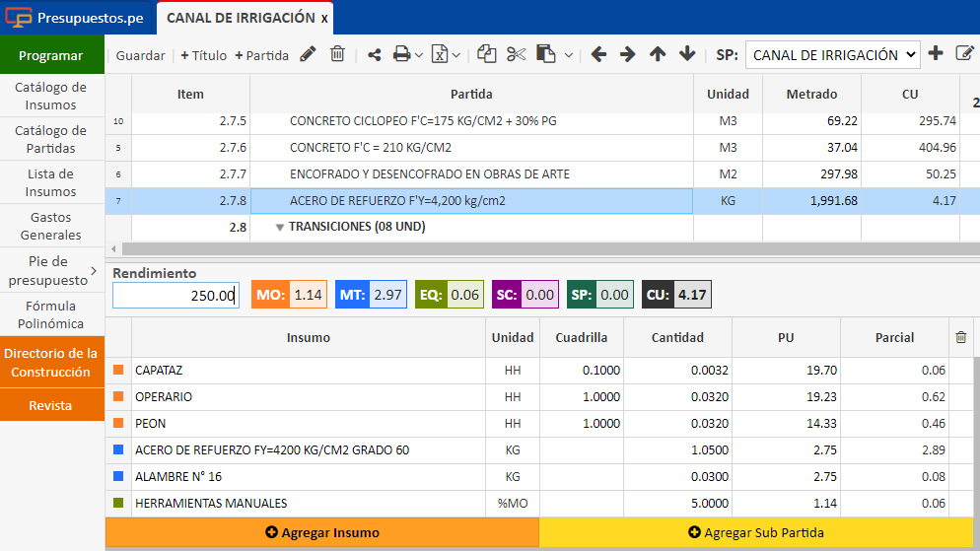Switch to CANAL DE IRRIGACIÓN tab
The height and width of the screenshot is (551, 980).
pyautogui.click(x=241, y=18)
